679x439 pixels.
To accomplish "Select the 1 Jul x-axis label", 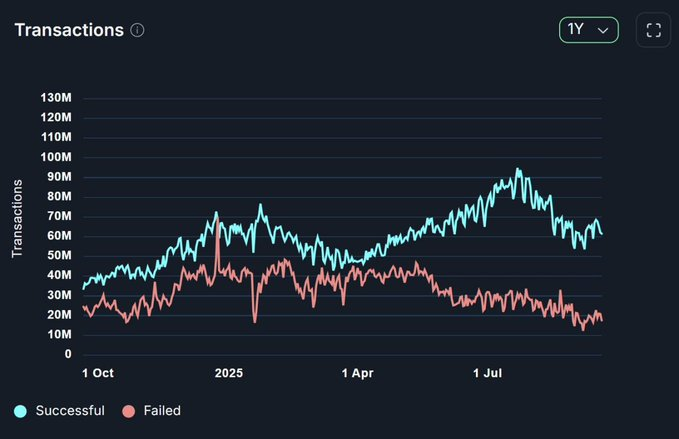I will 488,373.
